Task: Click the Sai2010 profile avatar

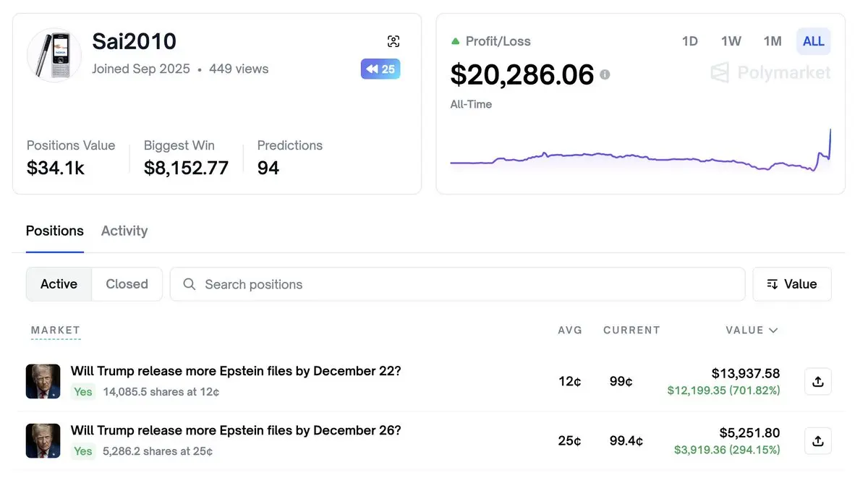Action: 54,55
